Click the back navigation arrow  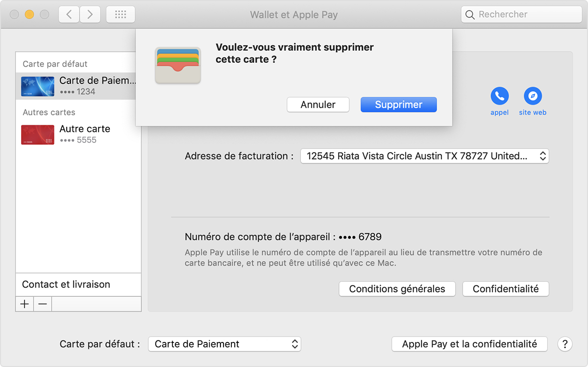tap(69, 14)
